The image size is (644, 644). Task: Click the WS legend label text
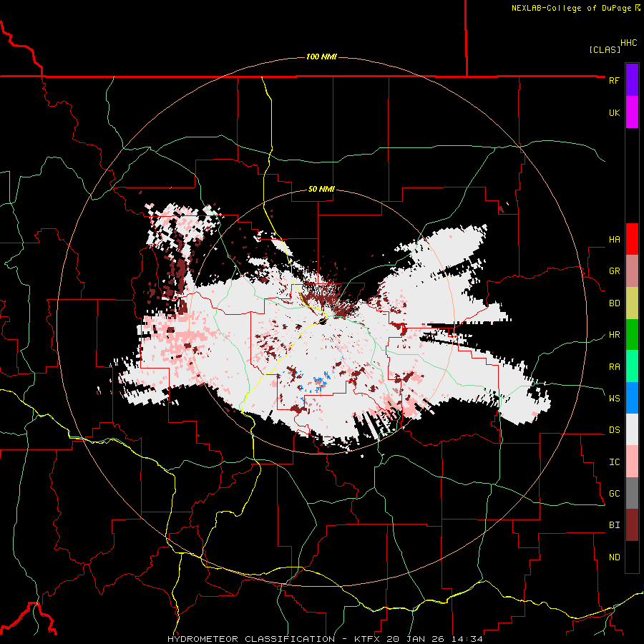point(614,399)
